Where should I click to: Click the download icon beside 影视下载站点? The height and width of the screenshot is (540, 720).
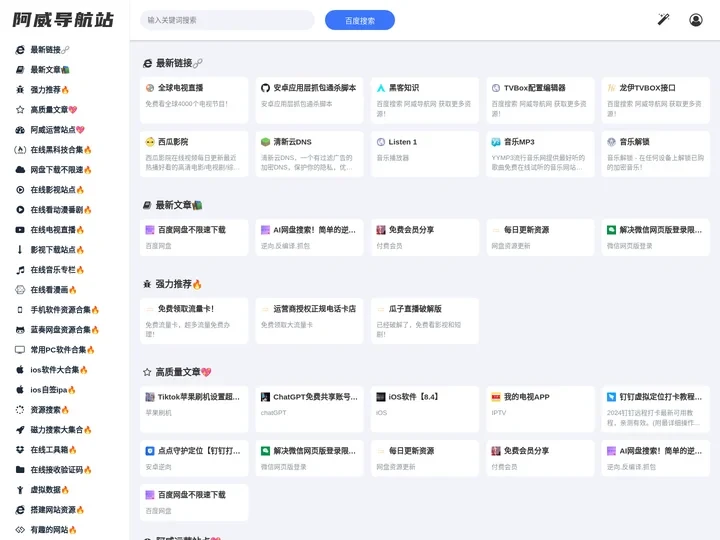click(20, 250)
